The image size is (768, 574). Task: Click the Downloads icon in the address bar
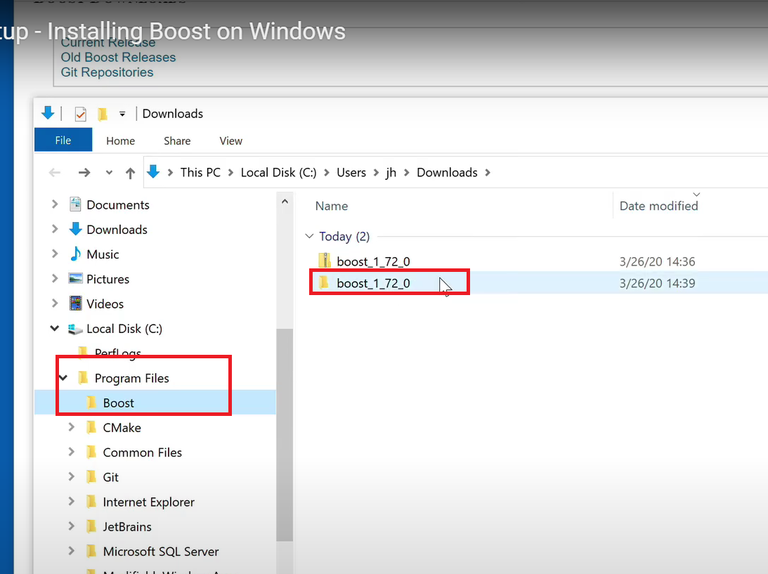coord(153,172)
